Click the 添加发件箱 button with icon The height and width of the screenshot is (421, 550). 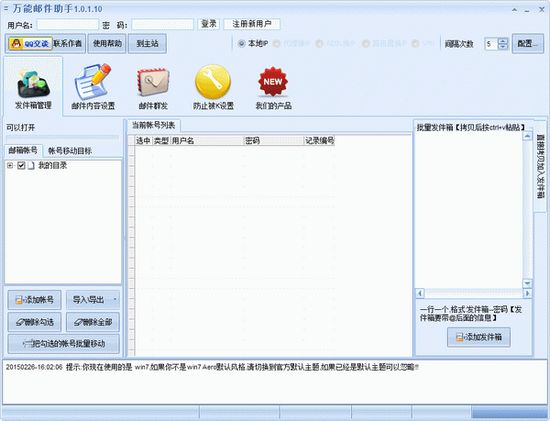pos(479,337)
